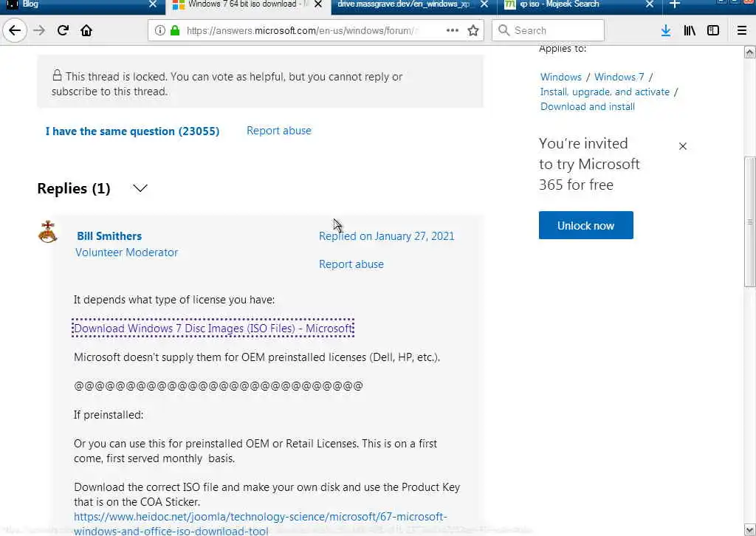The height and width of the screenshot is (536, 756).
Task: Open the heidoc.net ISO download tool link
Action: coord(261,523)
